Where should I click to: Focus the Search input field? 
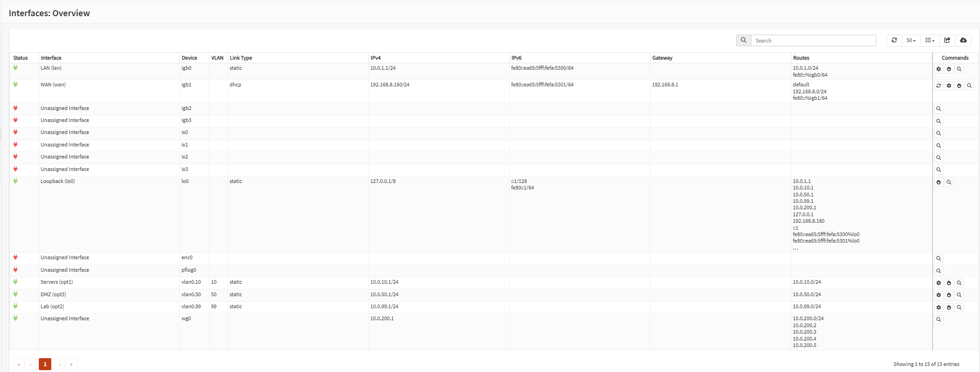814,41
